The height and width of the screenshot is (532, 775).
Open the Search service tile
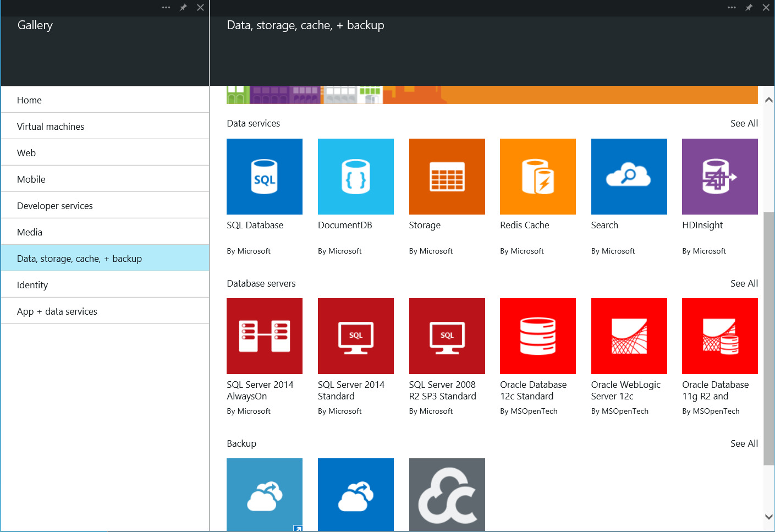tap(629, 177)
